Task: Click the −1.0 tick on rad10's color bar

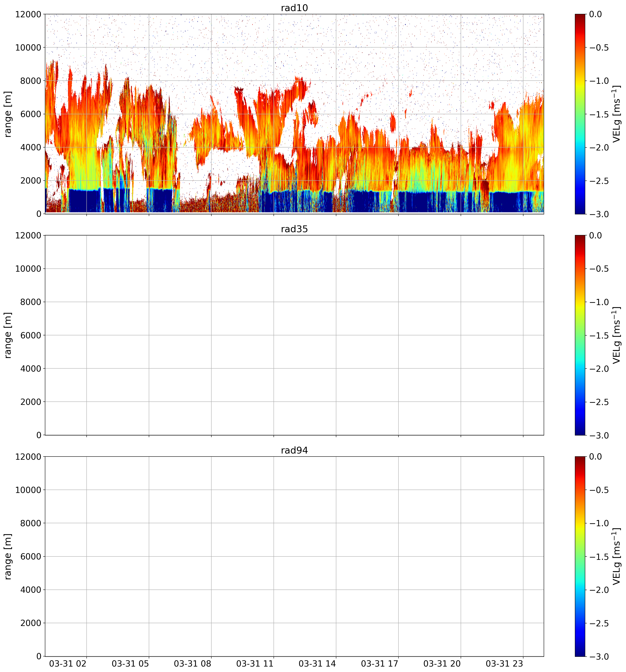Action: pyautogui.click(x=599, y=81)
